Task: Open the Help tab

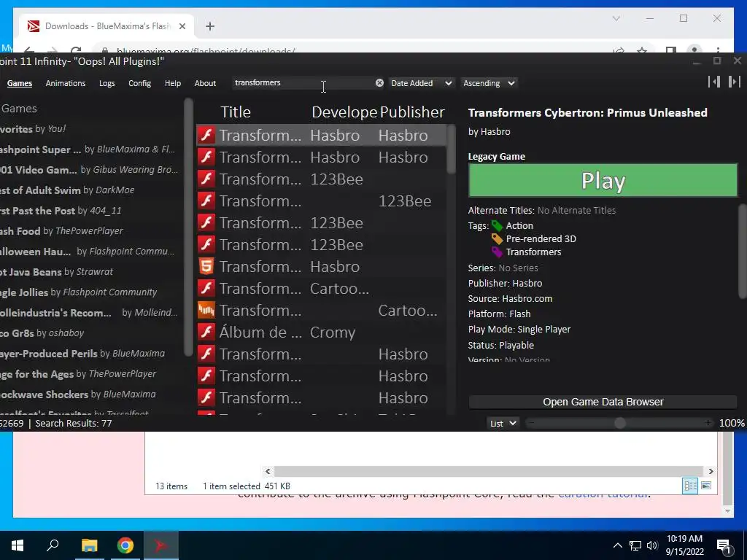Action: click(173, 83)
